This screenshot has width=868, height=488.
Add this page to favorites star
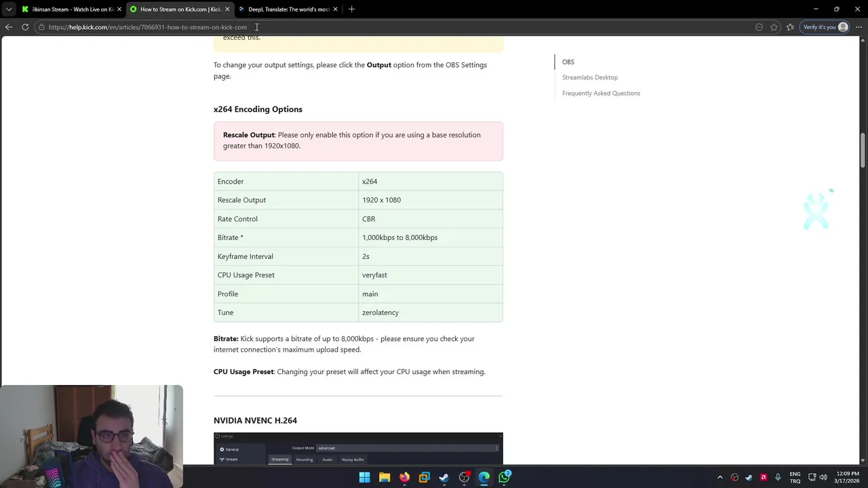pyautogui.click(x=774, y=27)
